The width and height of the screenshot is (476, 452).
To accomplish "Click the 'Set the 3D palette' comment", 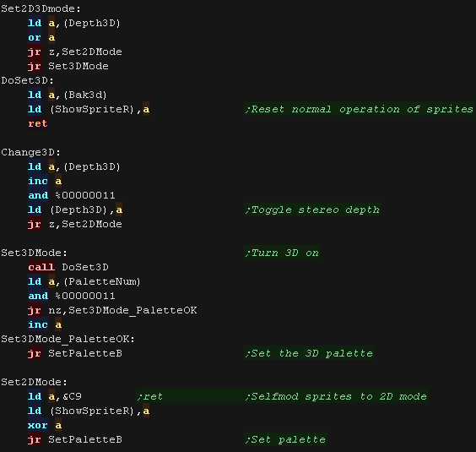I will click(309, 353).
